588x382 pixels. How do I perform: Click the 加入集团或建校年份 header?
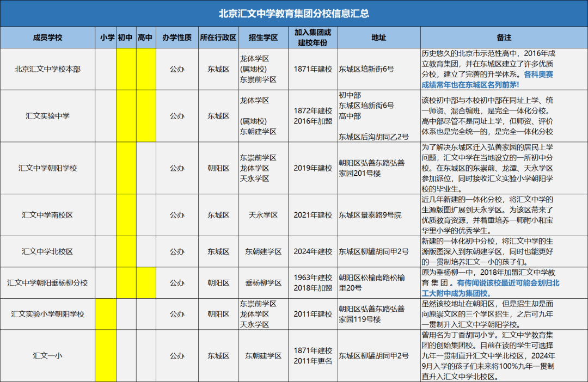point(313,38)
